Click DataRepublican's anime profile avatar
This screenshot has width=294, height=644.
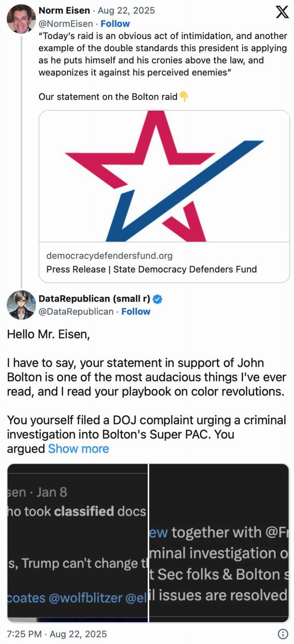[x=21, y=305]
